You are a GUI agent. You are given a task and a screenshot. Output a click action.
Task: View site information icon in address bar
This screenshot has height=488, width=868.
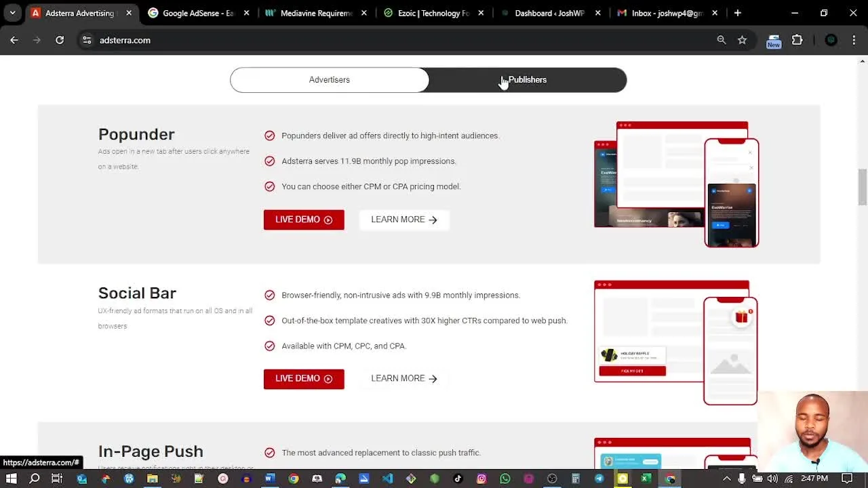tap(87, 40)
